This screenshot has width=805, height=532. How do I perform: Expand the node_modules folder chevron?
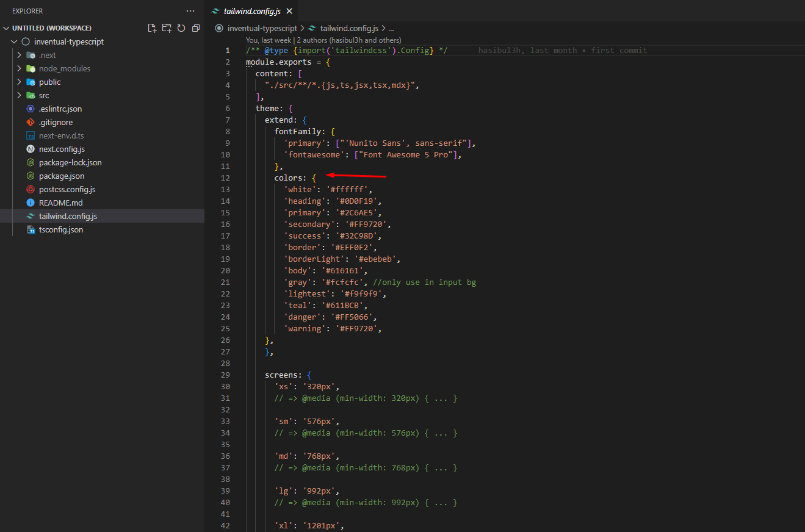click(x=20, y=68)
